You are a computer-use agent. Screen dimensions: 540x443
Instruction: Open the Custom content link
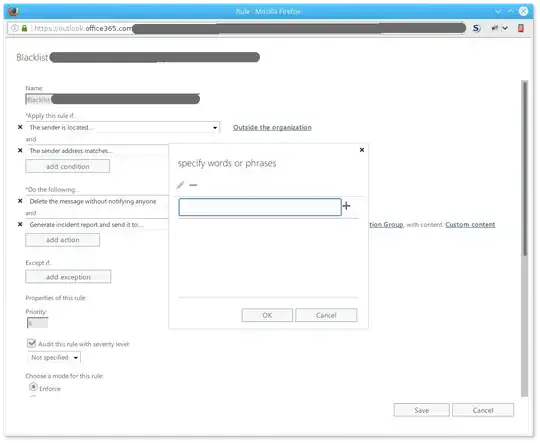470,225
